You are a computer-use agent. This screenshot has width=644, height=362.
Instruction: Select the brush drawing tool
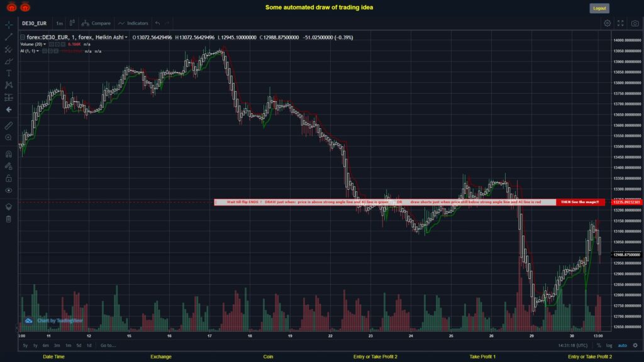pyautogui.click(x=9, y=61)
